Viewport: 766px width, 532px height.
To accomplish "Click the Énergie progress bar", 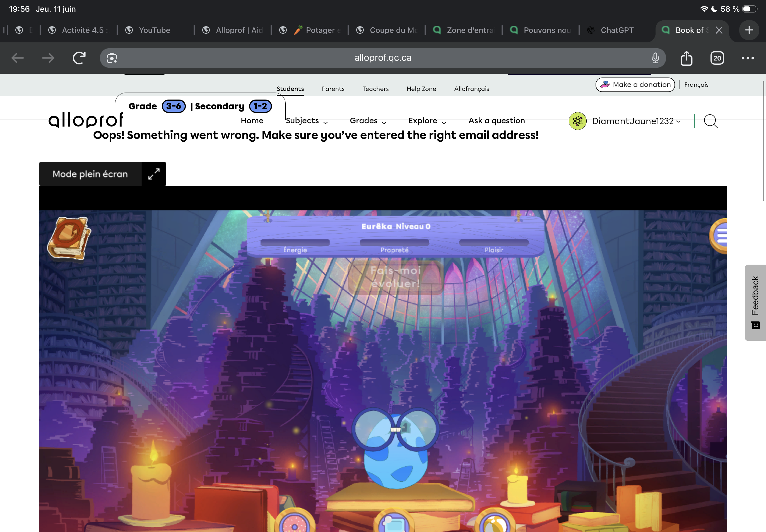I will [295, 243].
